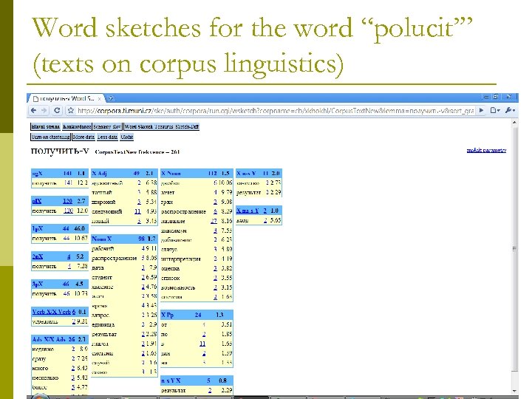Click the browser Forward arrow
The width and height of the screenshot is (532, 399).
pyautogui.click(x=44, y=110)
